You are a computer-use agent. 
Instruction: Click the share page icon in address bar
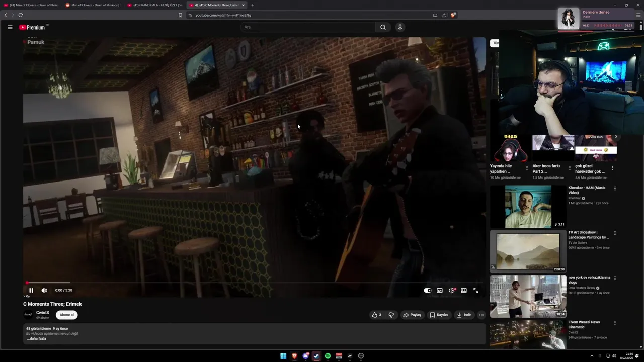pyautogui.click(x=444, y=15)
